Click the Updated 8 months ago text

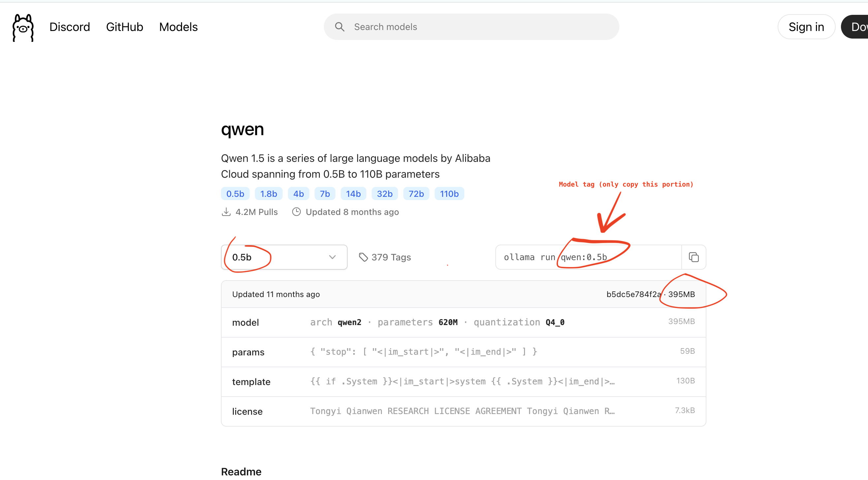pyautogui.click(x=352, y=212)
